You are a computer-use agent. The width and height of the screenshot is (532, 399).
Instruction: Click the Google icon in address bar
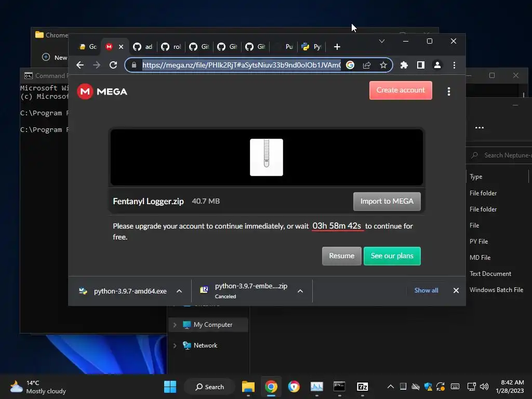tap(350, 65)
